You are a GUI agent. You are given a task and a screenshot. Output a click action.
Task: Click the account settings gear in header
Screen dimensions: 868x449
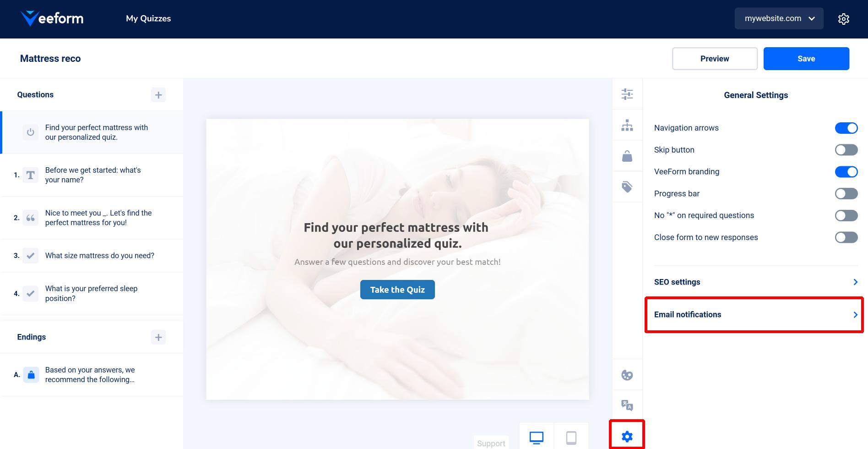[844, 19]
